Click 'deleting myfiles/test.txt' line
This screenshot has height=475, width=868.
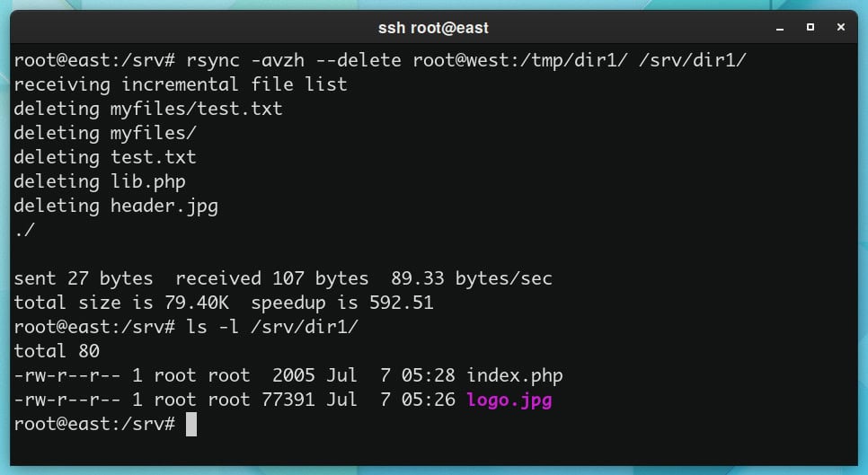coord(147,109)
